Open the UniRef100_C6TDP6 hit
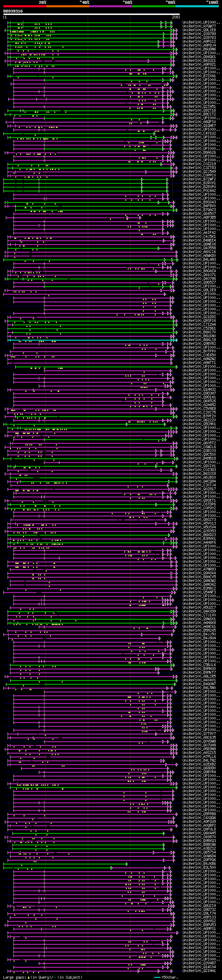 199,504
